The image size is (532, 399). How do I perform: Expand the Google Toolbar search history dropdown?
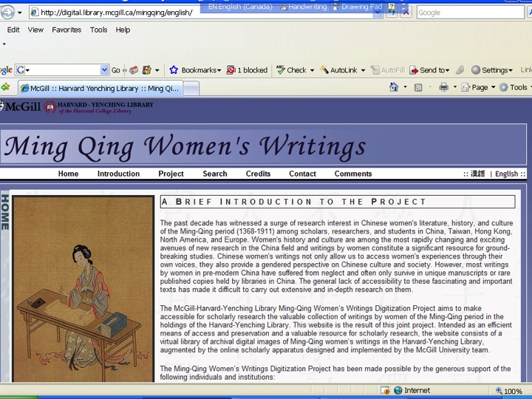click(104, 70)
